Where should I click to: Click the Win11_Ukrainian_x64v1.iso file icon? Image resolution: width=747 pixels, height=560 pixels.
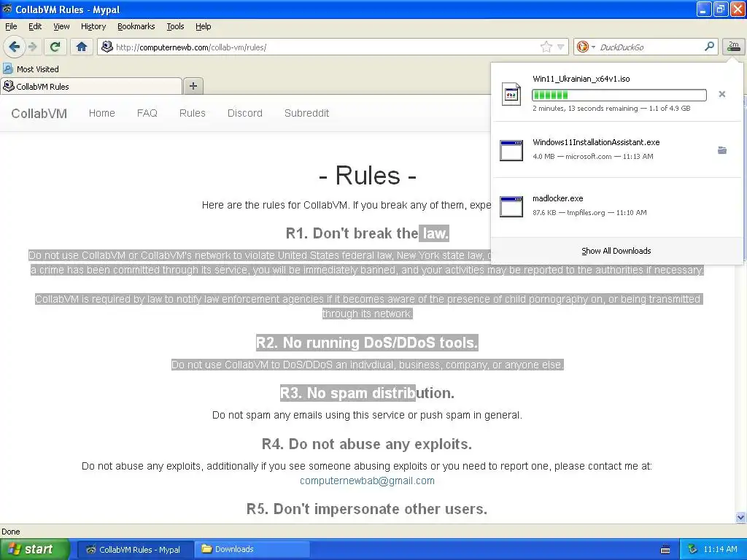[x=511, y=94]
